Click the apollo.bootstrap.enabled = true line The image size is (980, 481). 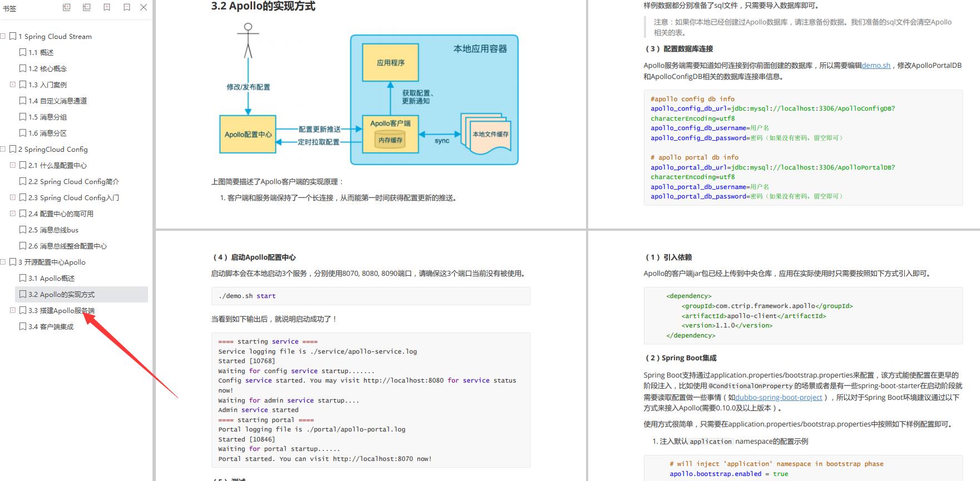click(x=728, y=474)
